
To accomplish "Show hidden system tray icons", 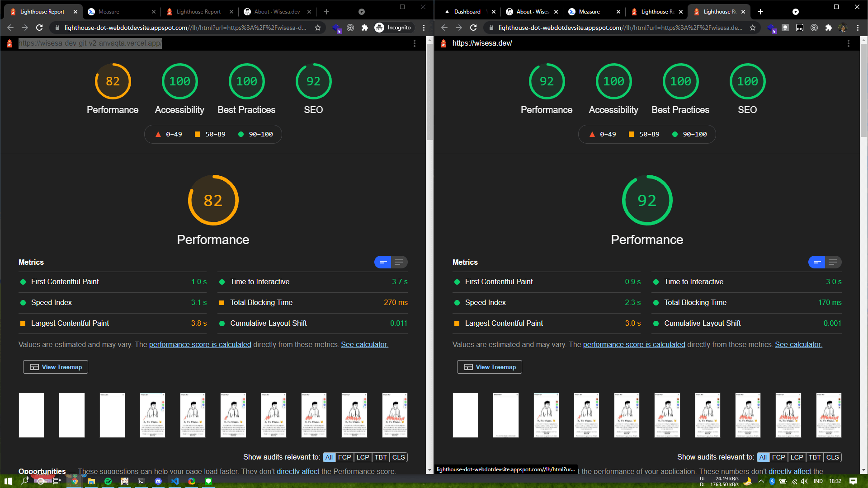I will [x=761, y=481].
